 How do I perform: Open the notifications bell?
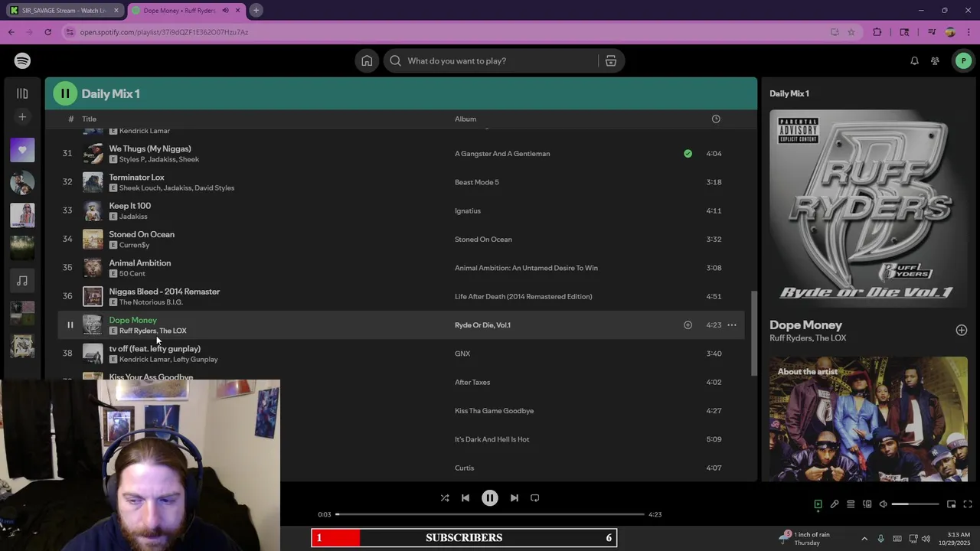click(x=914, y=60)
